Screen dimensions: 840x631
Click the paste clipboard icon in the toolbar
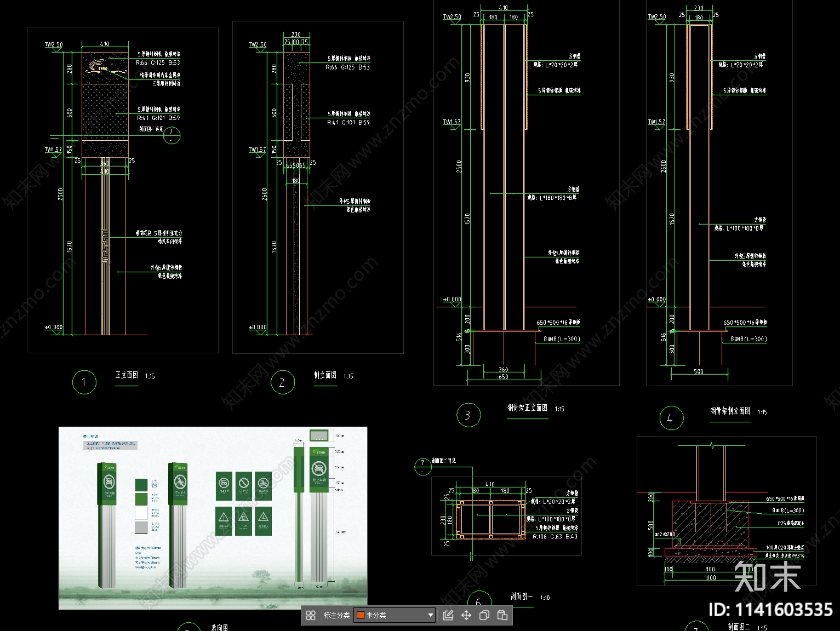coord(502,615)
